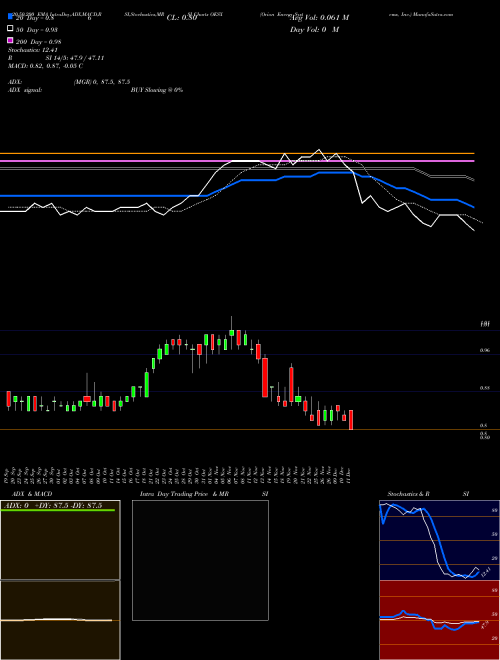Click the 0.88 price axis label
Screen dimensions: 500x660
[485, 388]
